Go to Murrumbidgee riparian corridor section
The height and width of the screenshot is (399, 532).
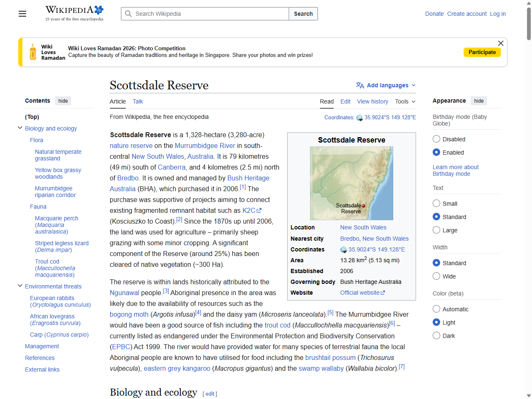point(55,192)
